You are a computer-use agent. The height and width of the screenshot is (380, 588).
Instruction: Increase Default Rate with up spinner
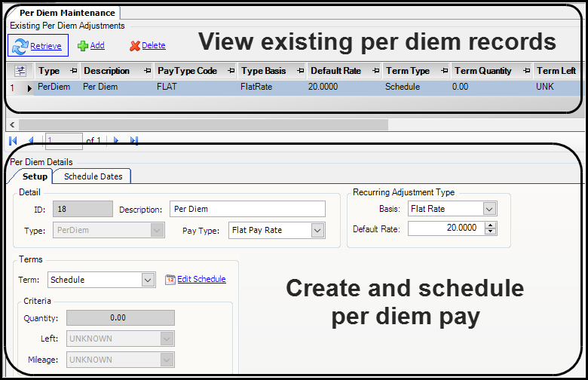coord(491,225)
